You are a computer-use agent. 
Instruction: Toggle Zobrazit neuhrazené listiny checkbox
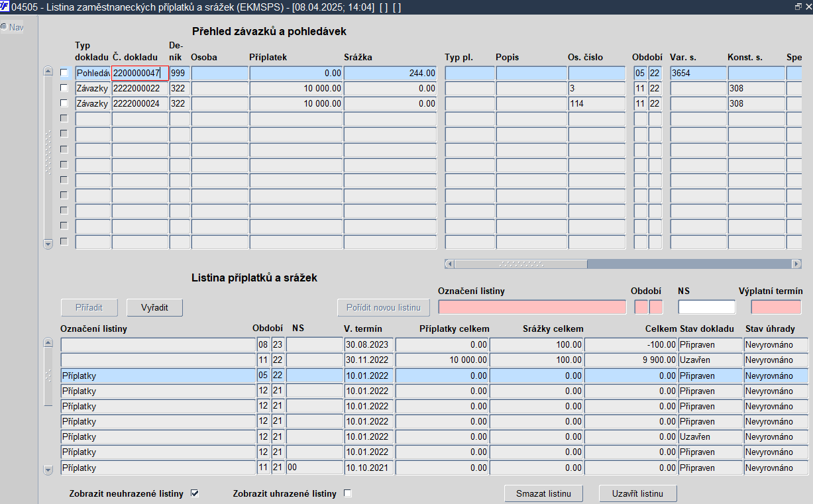click(x=194, y=493)
